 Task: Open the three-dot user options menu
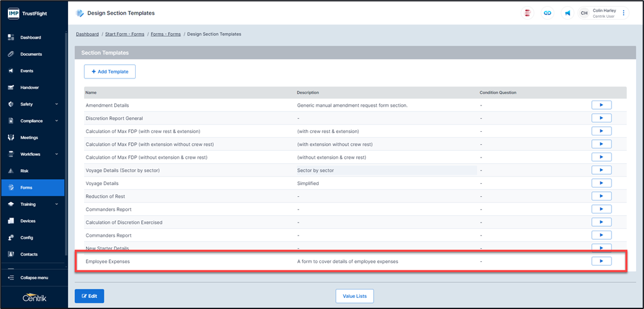(624, 13)
